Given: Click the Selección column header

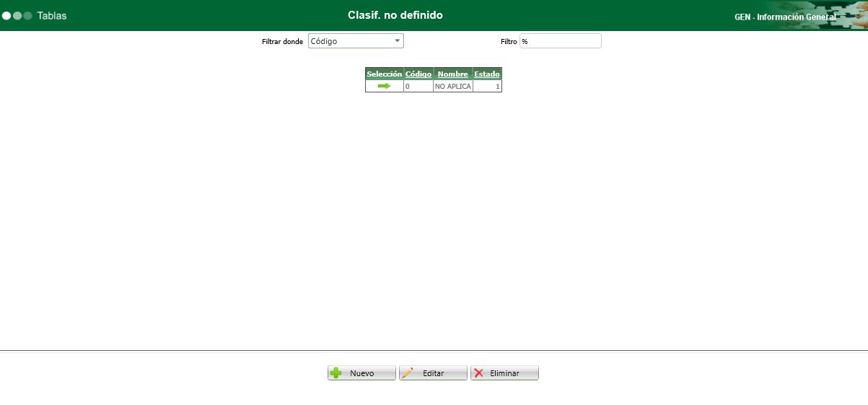Looking at the screenshot, I should pyautogui.click(x=384, y=74).
